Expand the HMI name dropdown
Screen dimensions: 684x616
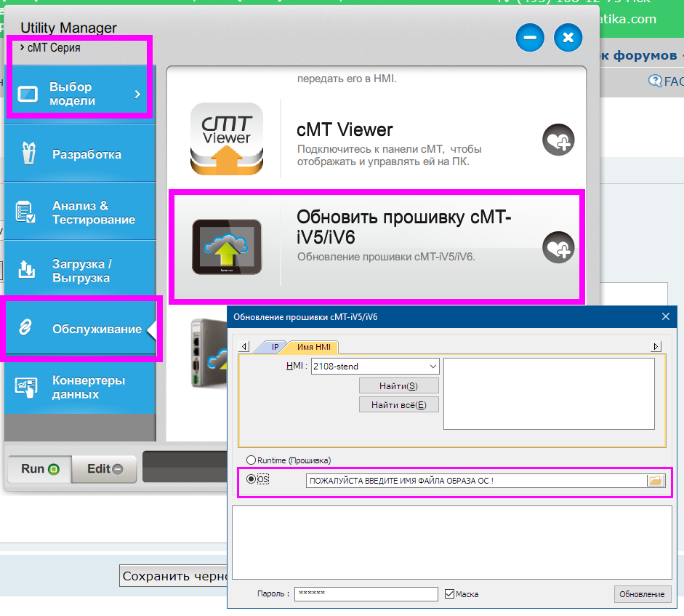click(432, 367)
